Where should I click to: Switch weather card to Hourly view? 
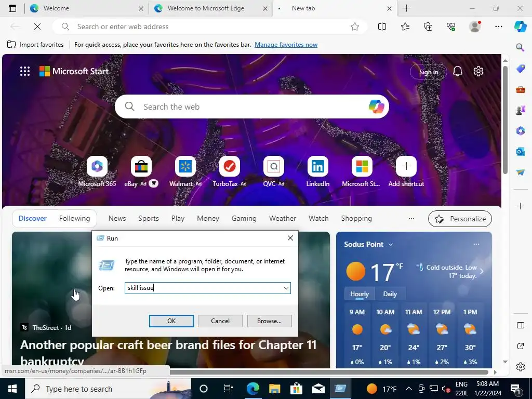360,294
